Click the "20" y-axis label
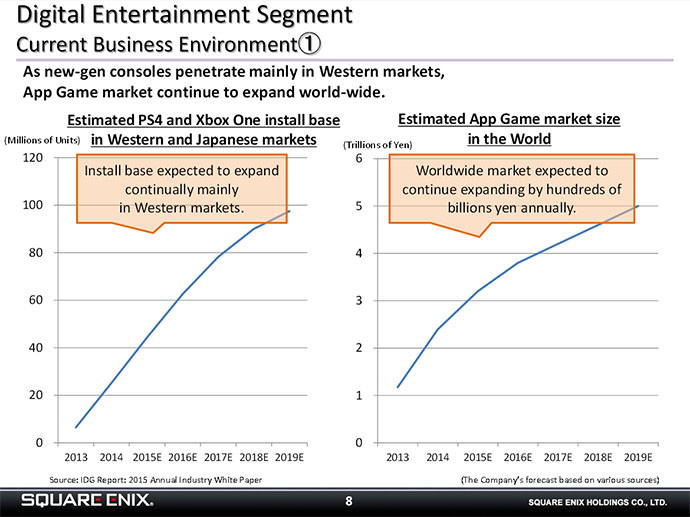This screenshot has width=690, height=517. tap(36, 395)
